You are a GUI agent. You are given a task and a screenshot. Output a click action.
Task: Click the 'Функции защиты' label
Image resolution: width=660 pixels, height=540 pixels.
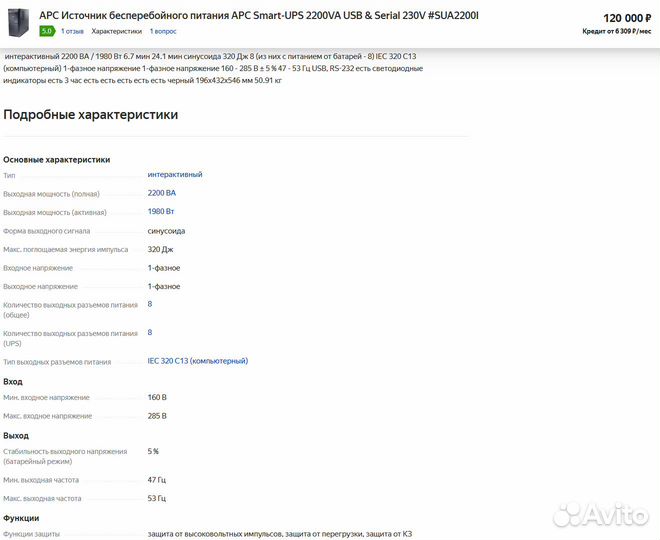[31, 534]
